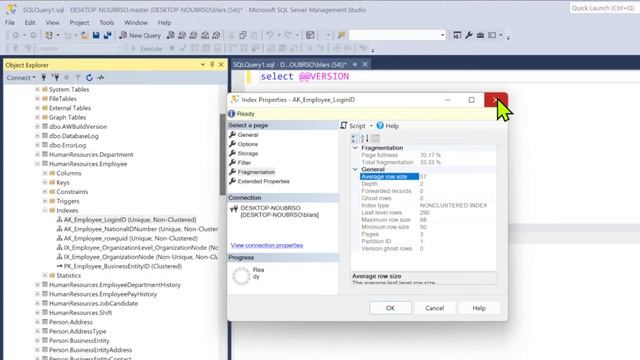This screenshot has width=640, height=360.
Task: Click Refresh icon in Object Explorer
Action: point(89,77)
